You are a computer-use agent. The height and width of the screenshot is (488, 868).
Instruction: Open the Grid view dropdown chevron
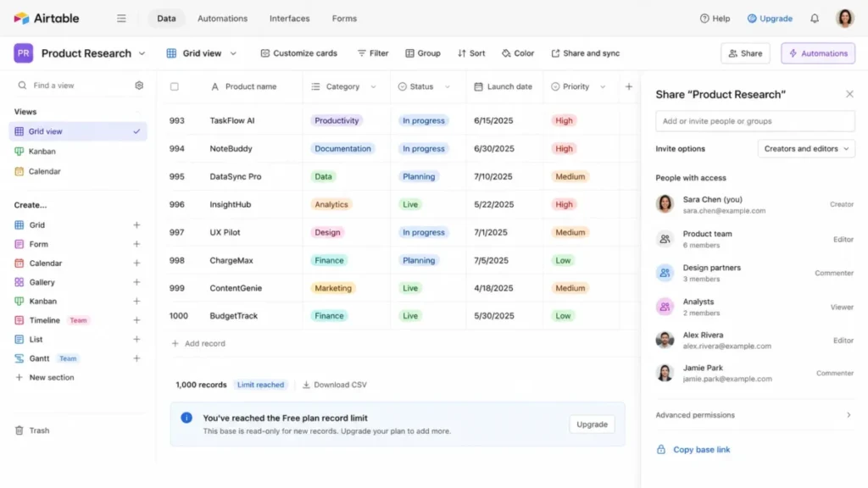point(233,53)
